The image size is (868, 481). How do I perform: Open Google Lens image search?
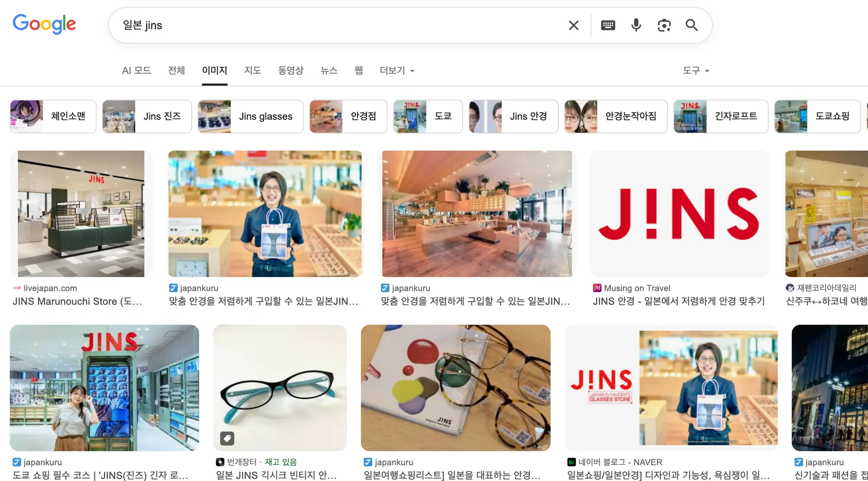click(x=664, y=25)
